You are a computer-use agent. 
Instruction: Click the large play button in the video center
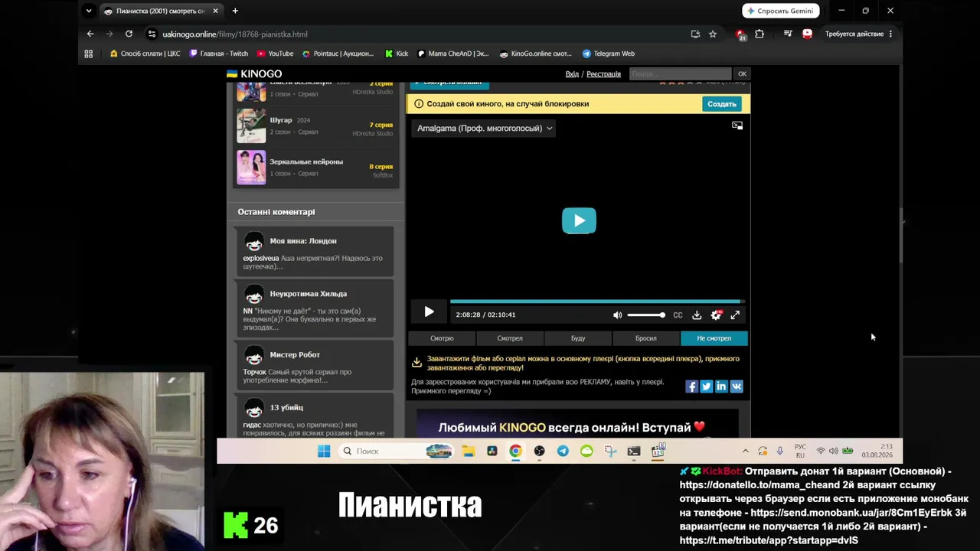point(579,220)
